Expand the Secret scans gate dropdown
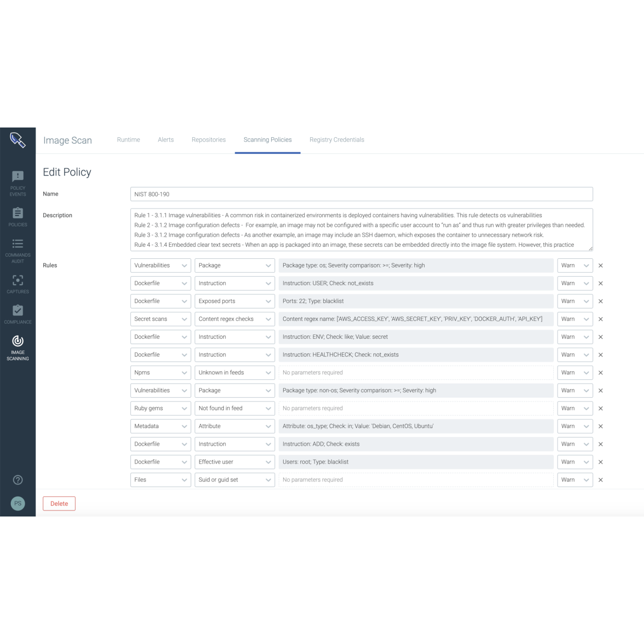The image size is (644, 644). pos(160,319)
